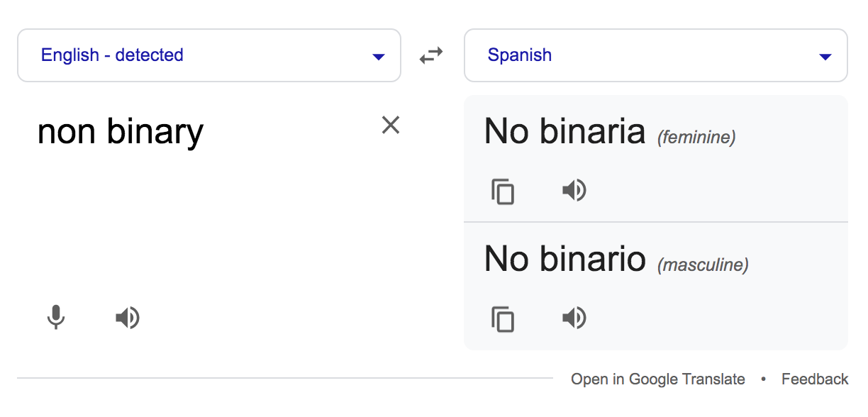Click the (feminine) gender label

[696, 138]
